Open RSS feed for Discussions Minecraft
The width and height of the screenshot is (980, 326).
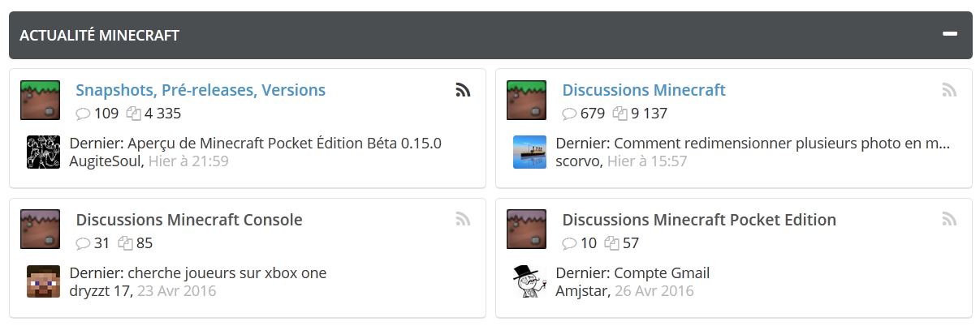click(949, 90)
